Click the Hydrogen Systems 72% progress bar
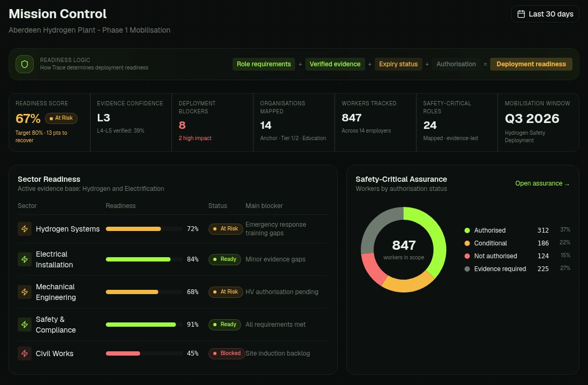The height and width of the screenshot is (385, 588). tap(144, 229)
